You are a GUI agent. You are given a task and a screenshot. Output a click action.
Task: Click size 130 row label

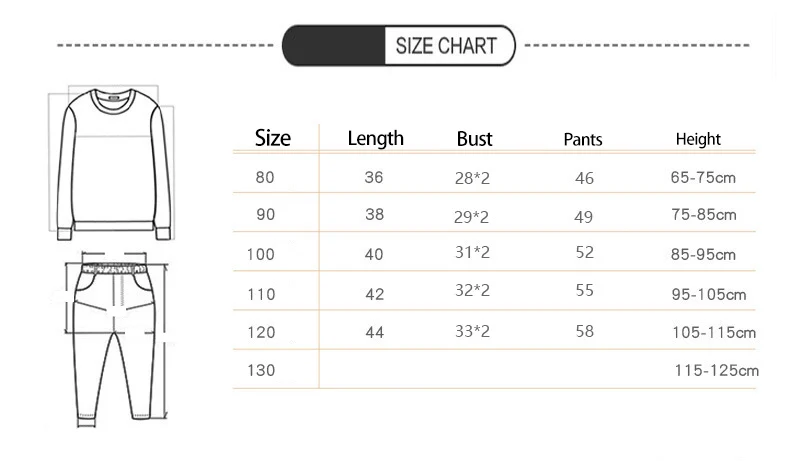pos(260,370)
